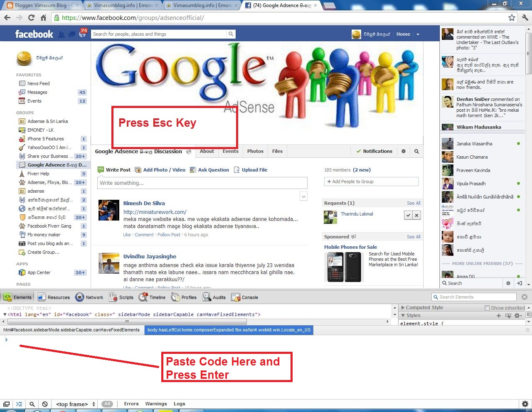Click the ticker sidebar scrollbar thumb

click(528, 53)
